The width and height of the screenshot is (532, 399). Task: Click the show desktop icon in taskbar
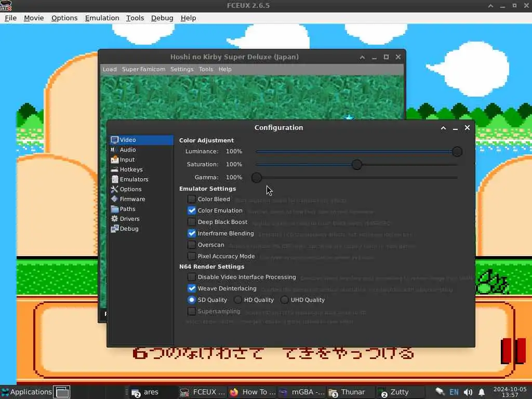pyautogui.click(x=62, y=392)
